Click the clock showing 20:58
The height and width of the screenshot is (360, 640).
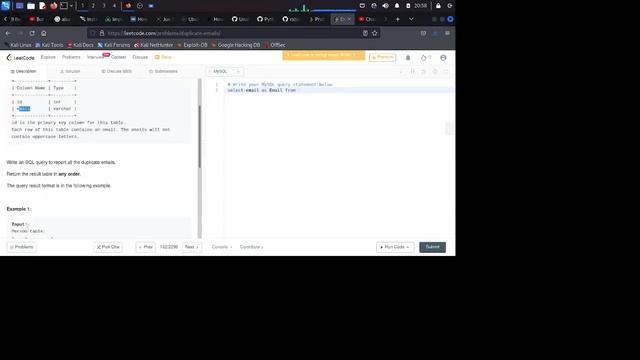(x=420, y=6)
